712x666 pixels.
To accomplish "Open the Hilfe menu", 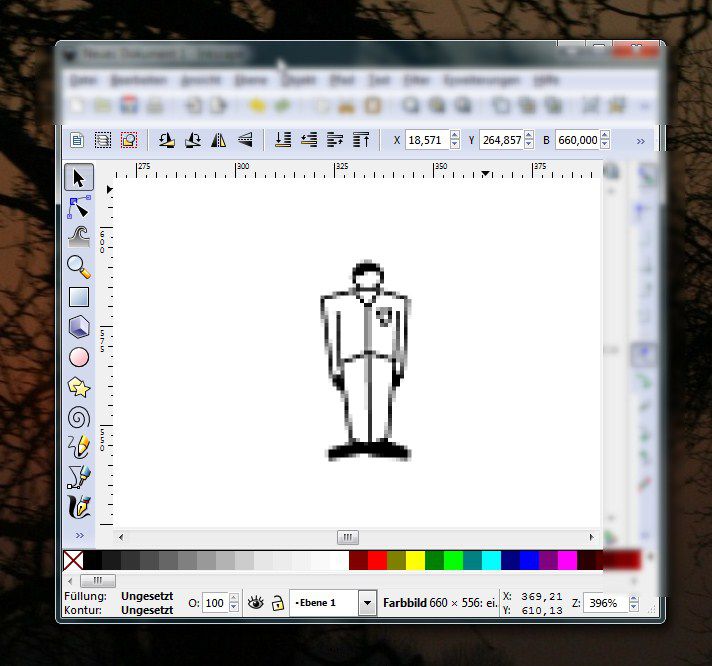I will point(546,80).
